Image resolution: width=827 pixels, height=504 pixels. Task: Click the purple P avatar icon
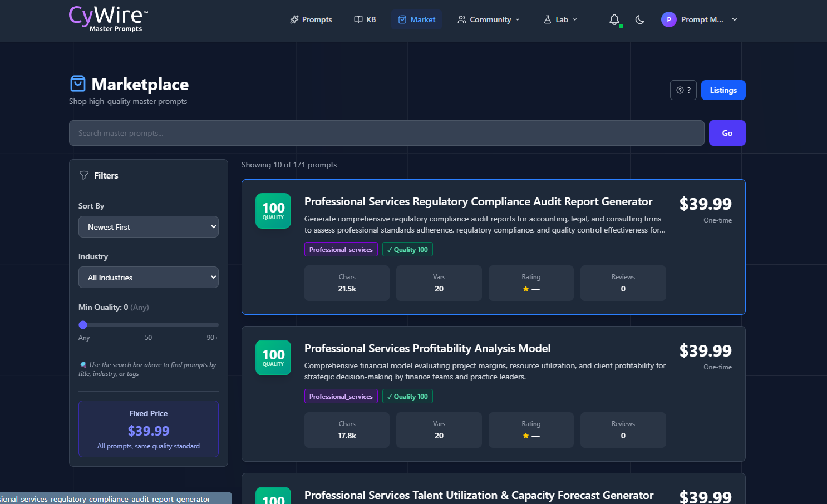point(669,19)
